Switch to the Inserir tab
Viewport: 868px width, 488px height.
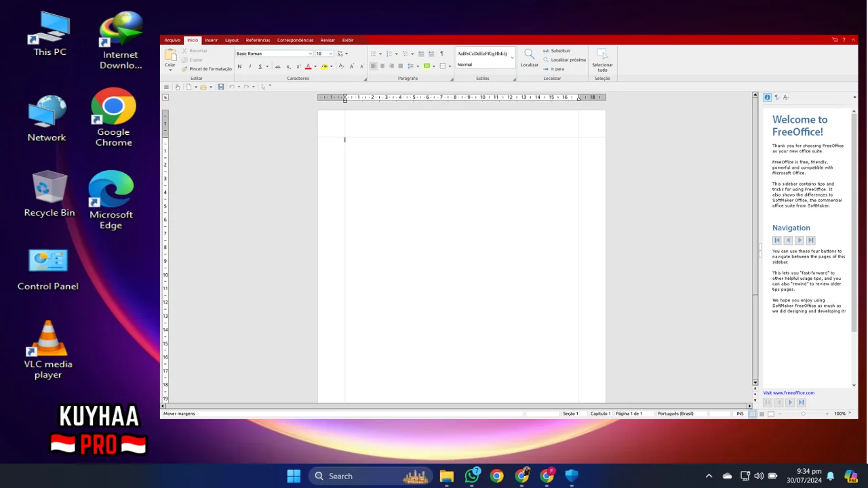tap(212, 40)
